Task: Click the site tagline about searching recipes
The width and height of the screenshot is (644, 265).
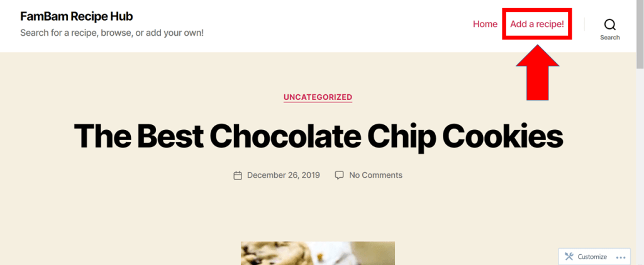Action: click(111, 32)
